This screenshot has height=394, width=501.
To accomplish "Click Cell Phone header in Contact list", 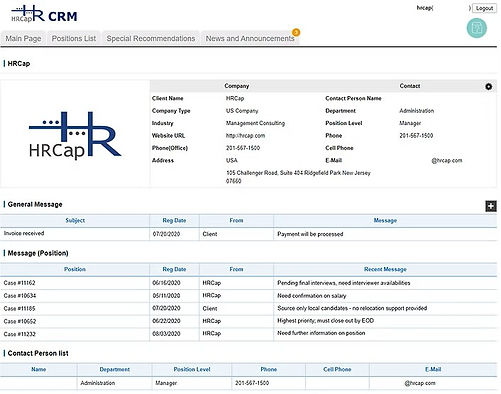I will 337,369.
